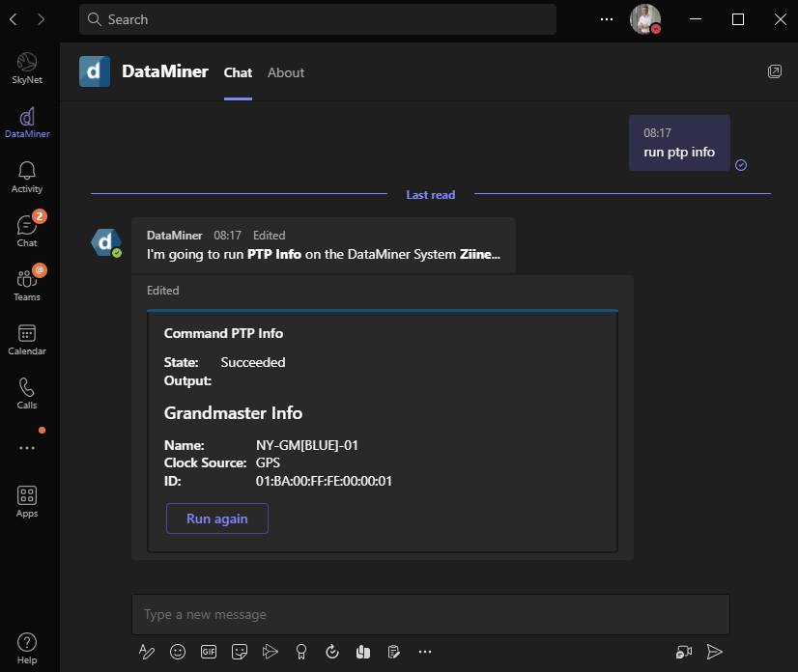Open the text Format options

[x=147, y=652]
